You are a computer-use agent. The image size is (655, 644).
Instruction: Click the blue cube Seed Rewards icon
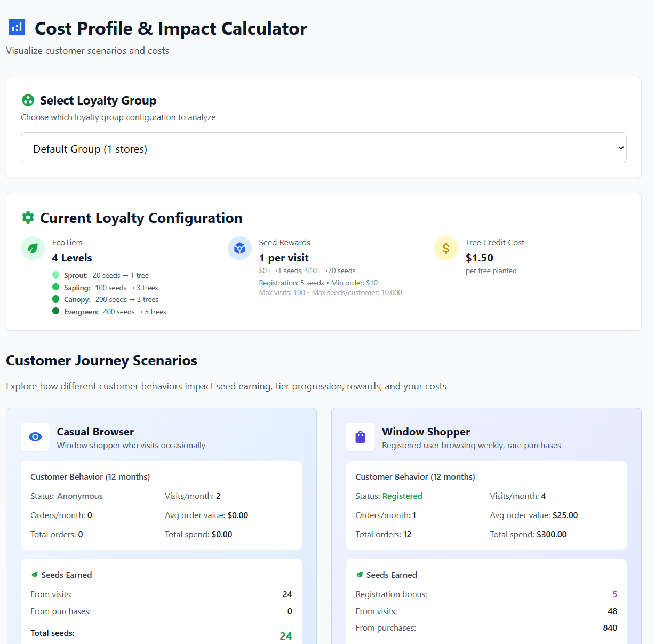(239, 248)
